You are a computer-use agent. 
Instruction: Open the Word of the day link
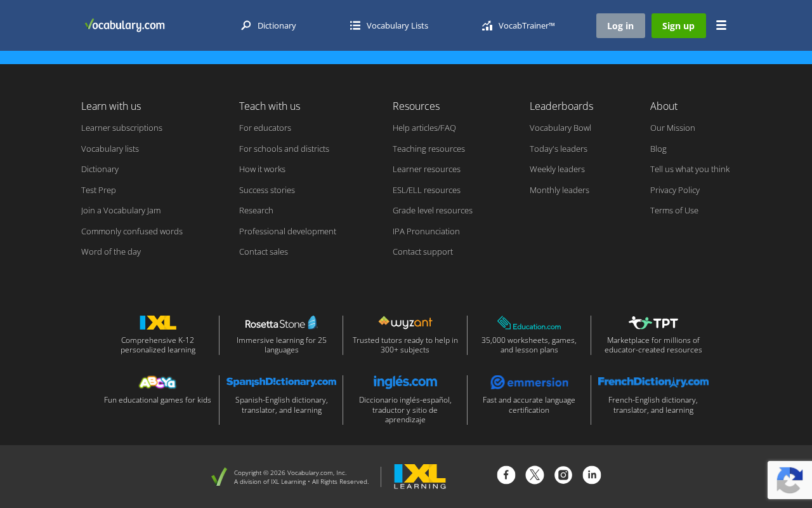tap(111, 252)
